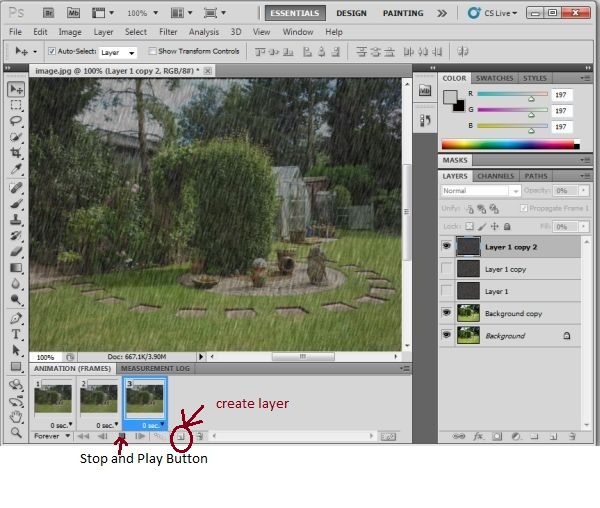Select the Crop tool
The image size is (600, 508).
pos(16,153)
